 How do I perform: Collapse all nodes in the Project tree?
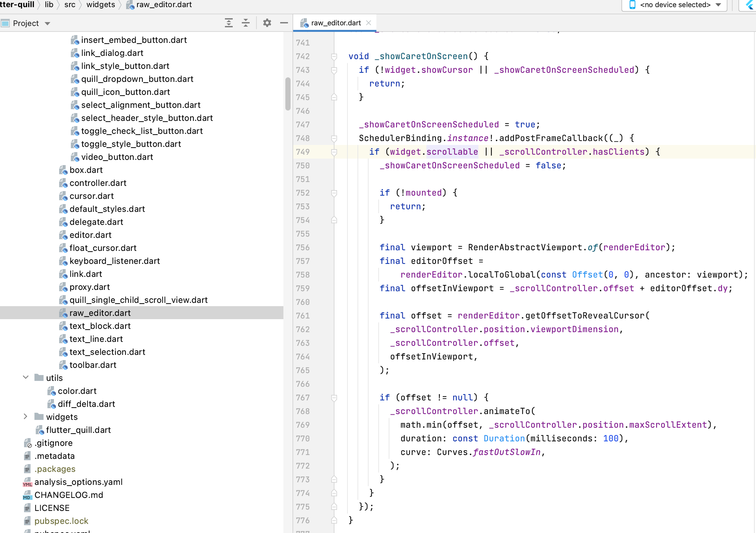246,23
